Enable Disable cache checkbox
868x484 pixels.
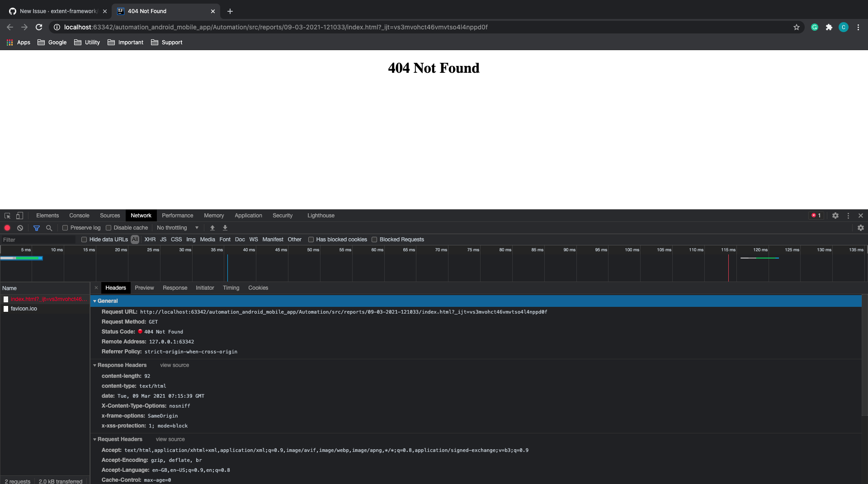click(108, 228)
